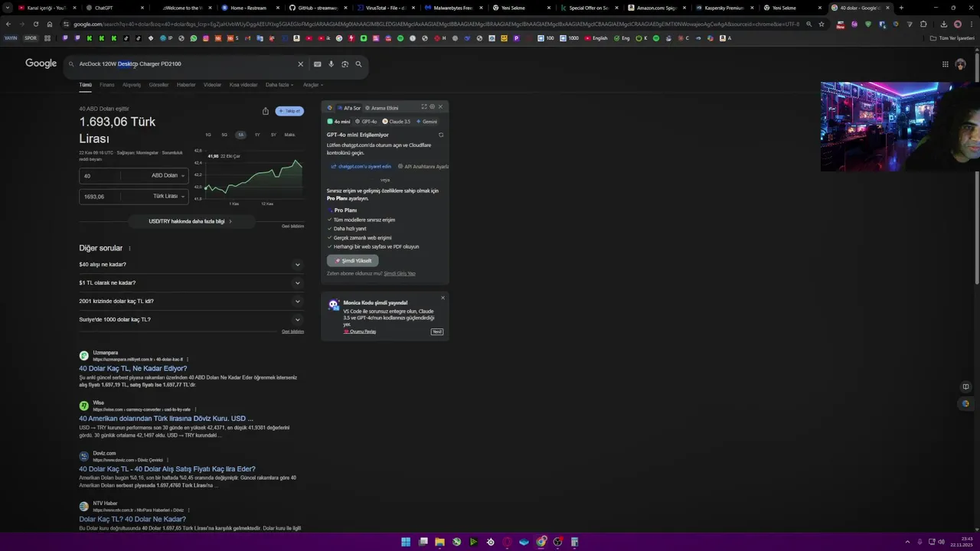Clear the Google search box with X
Viewport: 980px width, 551px height.
click(x=300, y=64)
